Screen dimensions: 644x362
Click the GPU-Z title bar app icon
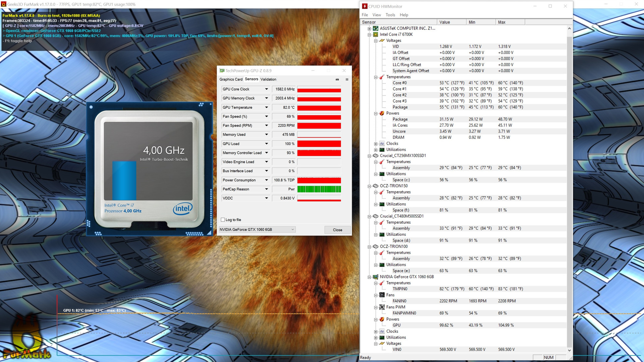click(x=222, y=71)
